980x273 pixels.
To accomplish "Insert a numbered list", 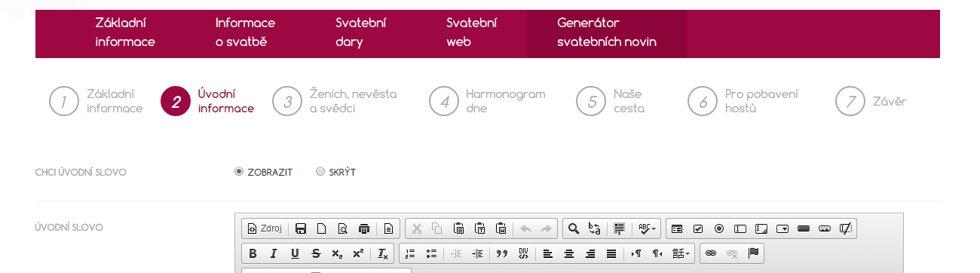I will (410, 253).
